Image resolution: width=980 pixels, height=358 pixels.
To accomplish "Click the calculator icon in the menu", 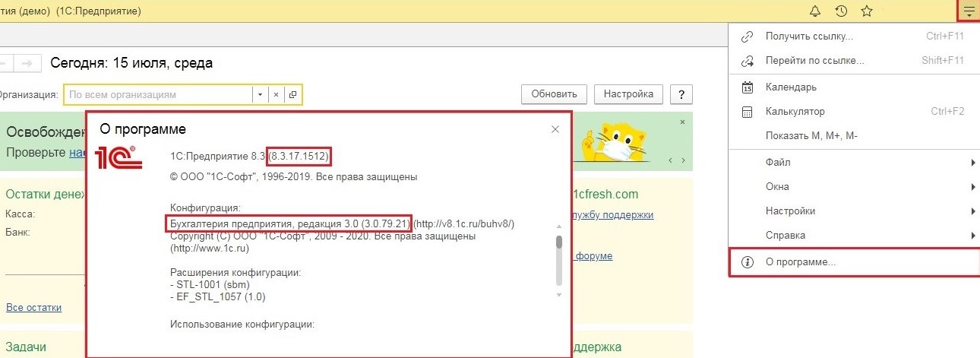I will pos(747,111).
